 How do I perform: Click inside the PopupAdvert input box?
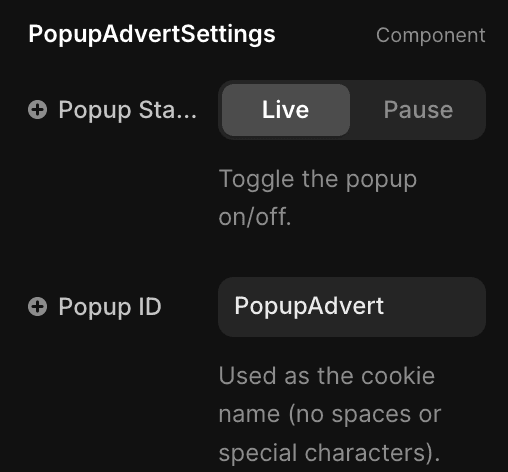point(352,307)
